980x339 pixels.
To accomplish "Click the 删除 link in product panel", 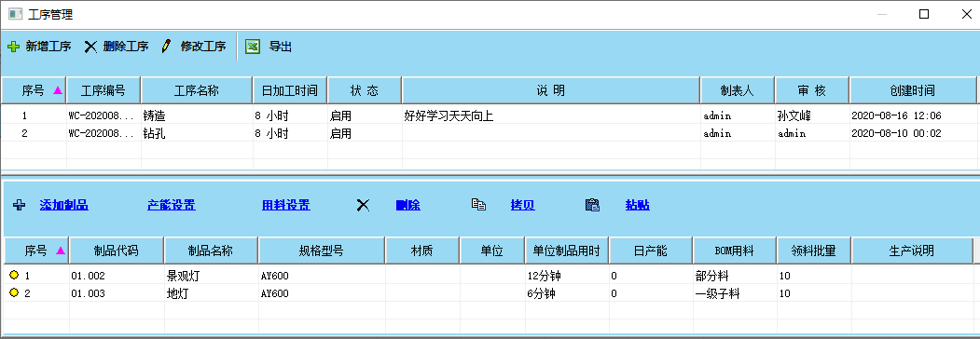I will [408, 205].
